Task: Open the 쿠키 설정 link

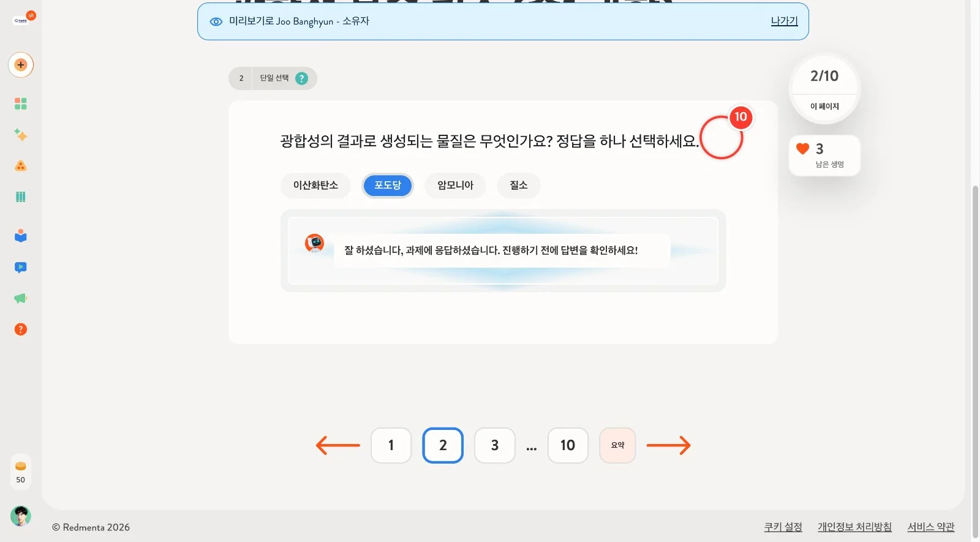Action: point(783,527)
